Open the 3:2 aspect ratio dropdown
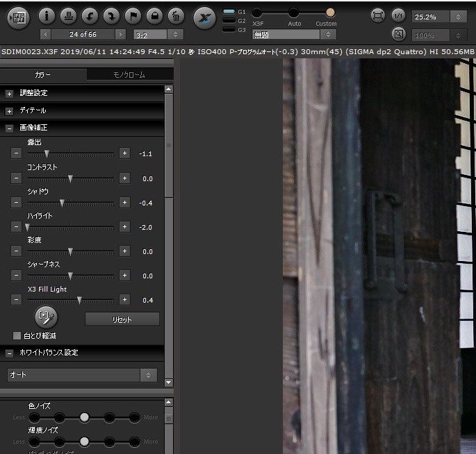Image resolution: width=476 pixels, height=454 pixels. point(158,35)
